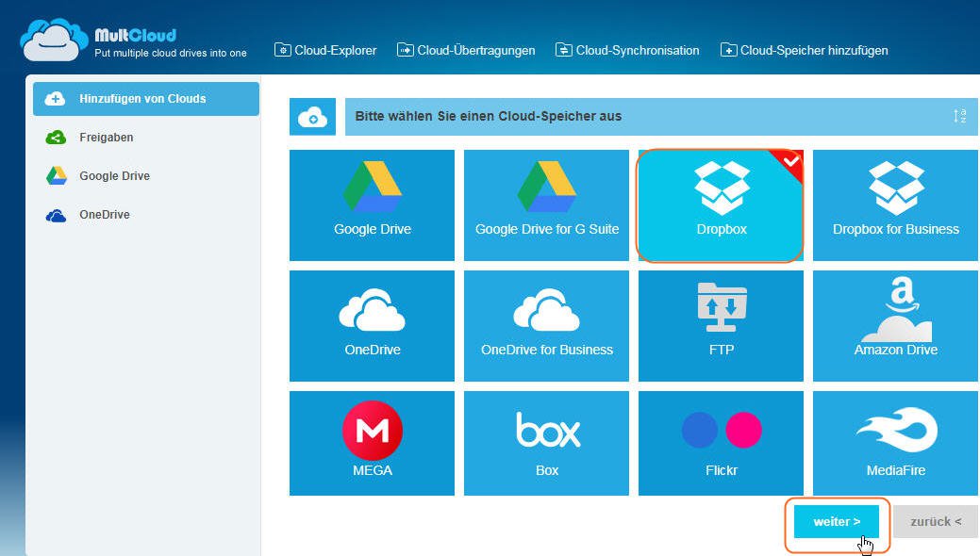This screenshot has width=980, height=556.
Task: Select Box cloud storage
Action: (546, 443)
